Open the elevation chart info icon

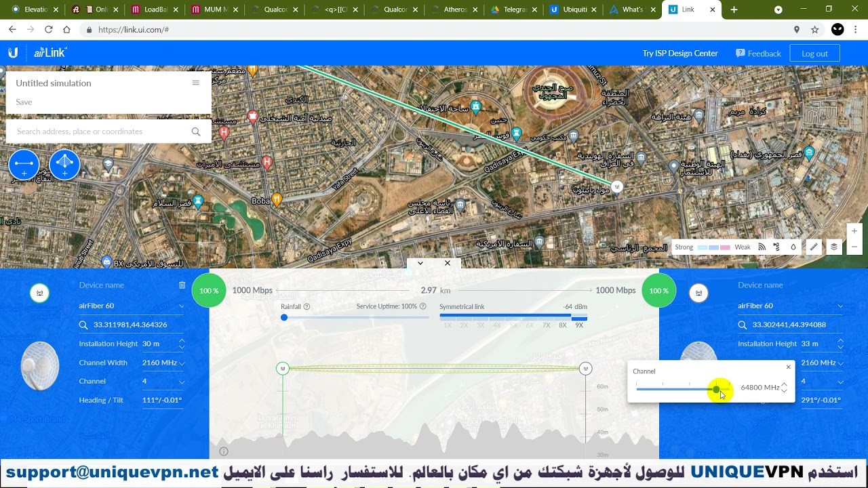224,451
